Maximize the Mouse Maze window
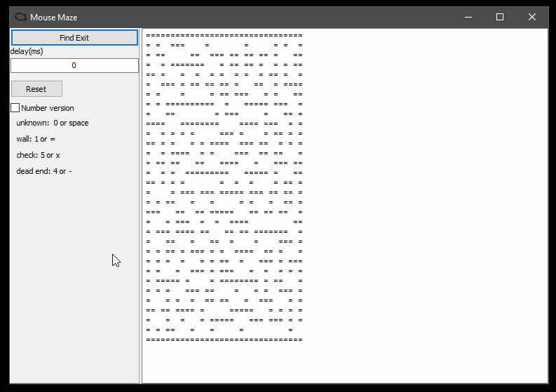 pos(500,17)
